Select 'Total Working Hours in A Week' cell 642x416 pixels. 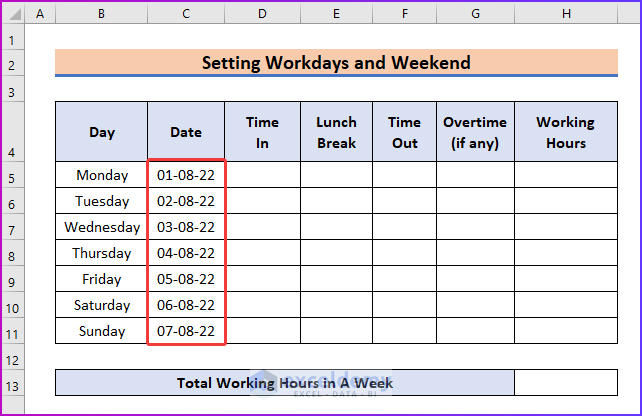[285, 383]
